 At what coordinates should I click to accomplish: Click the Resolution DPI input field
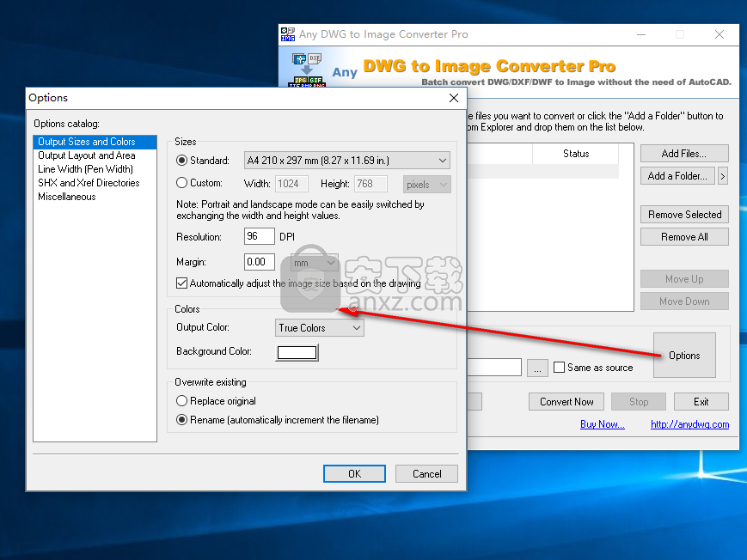(x=259, y=236)
